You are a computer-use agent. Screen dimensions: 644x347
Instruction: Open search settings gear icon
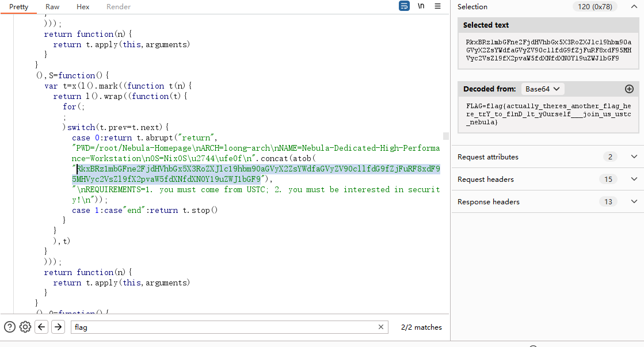pyautogui.click(x=25, y=327)
